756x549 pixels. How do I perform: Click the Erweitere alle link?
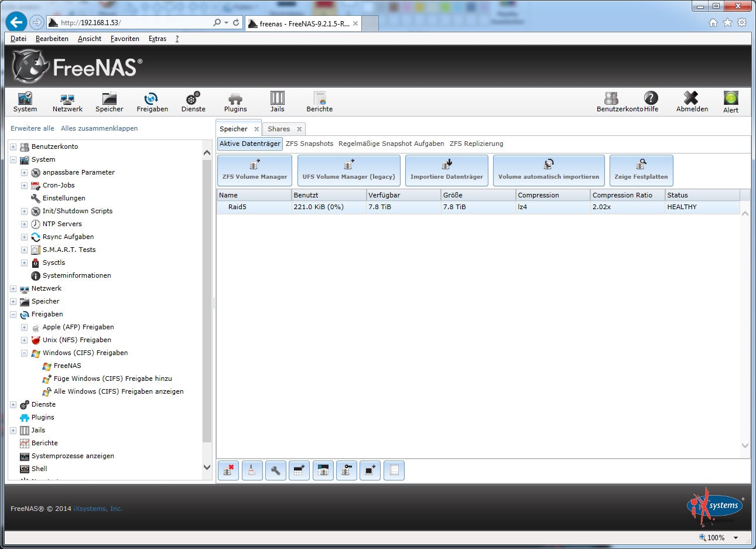(x=32, y=128)
